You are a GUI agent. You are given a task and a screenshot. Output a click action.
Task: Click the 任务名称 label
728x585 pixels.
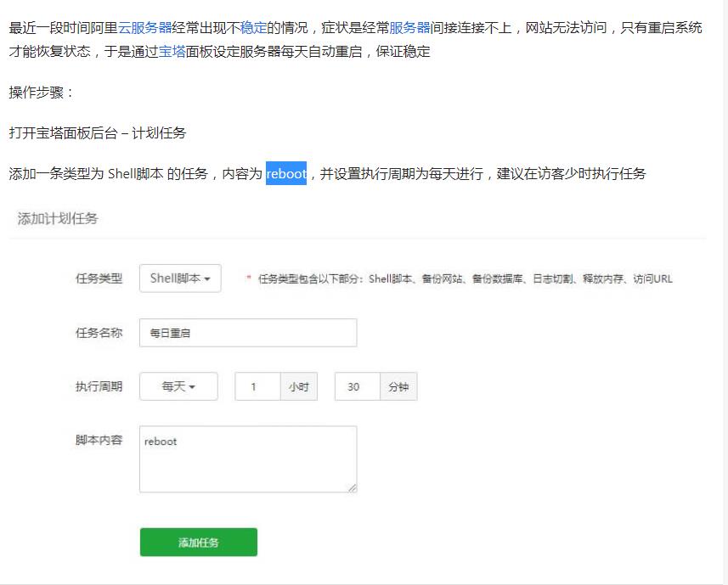(99, 333)
